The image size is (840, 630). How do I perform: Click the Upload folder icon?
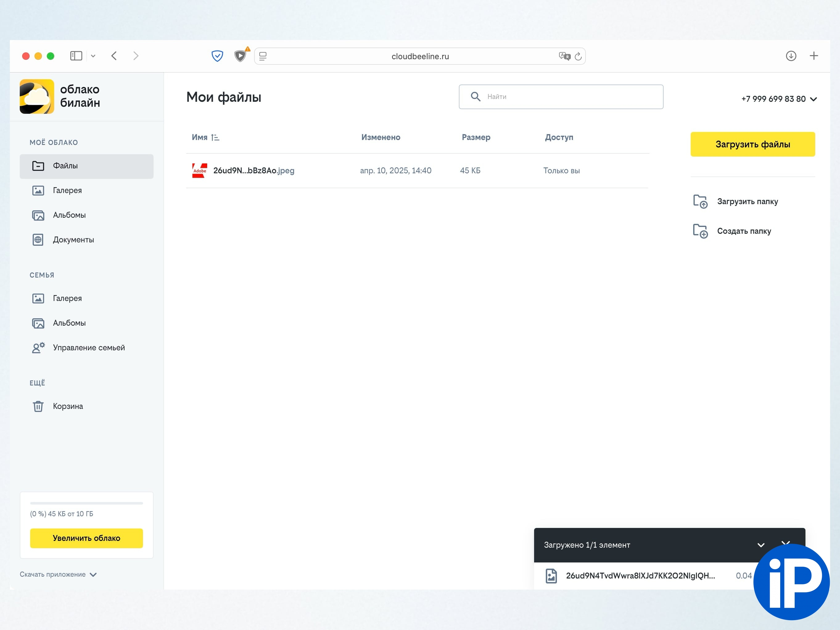point(700,201)
